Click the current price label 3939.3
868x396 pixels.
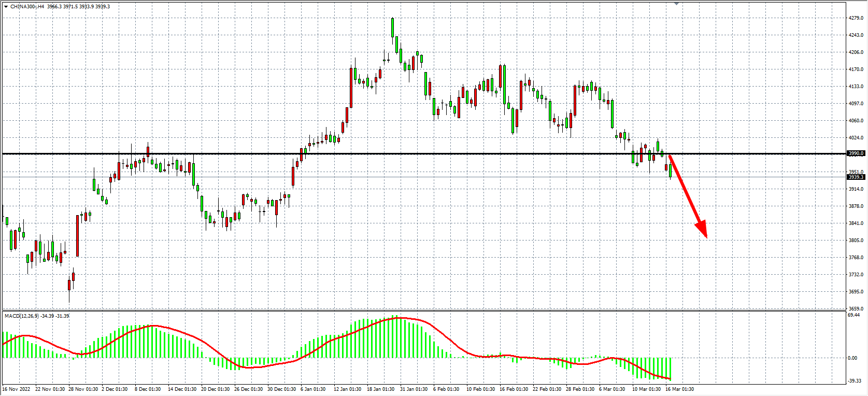856,177
